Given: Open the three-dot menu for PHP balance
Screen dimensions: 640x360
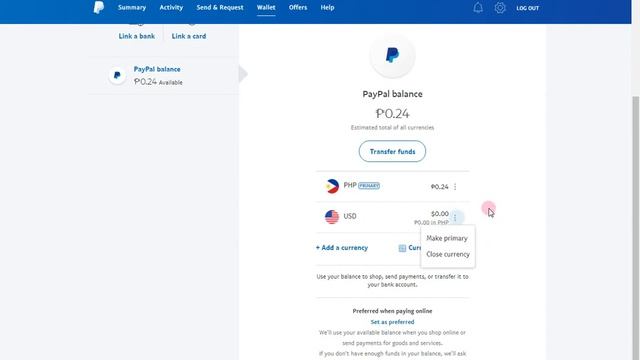Looking at the screenshot, I should tap(455, 187).
